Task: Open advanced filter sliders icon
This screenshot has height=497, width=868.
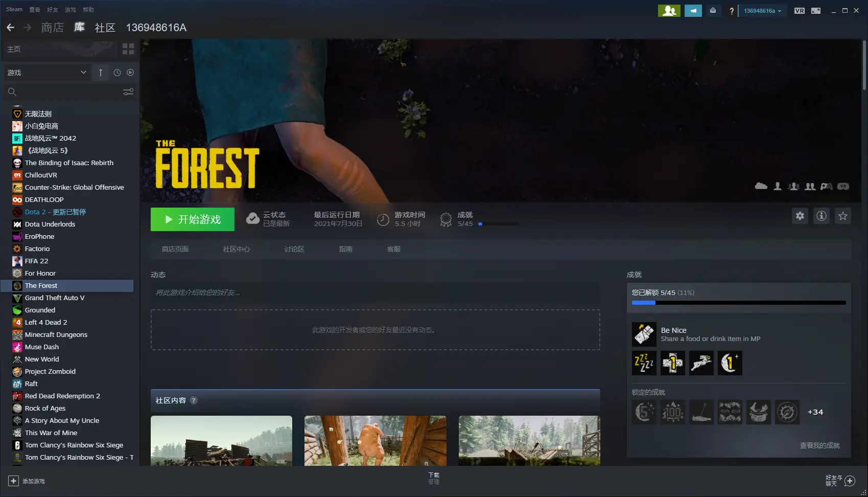Action: click(128, 92)
